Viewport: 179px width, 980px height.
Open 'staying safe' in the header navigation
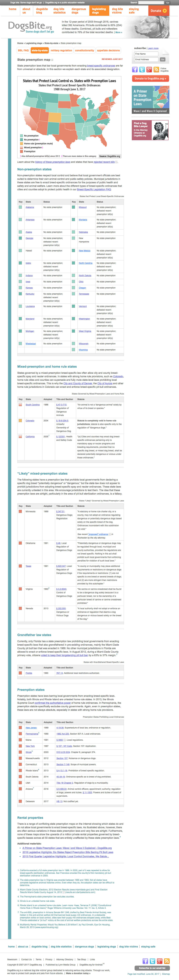[134, 11]
